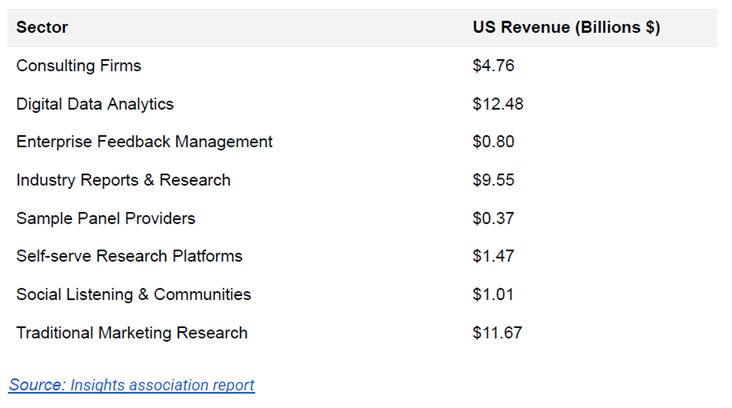This screenshot has height=408, width=732.
Task: Select the $9.55 revenue figure
Action: 493,180
